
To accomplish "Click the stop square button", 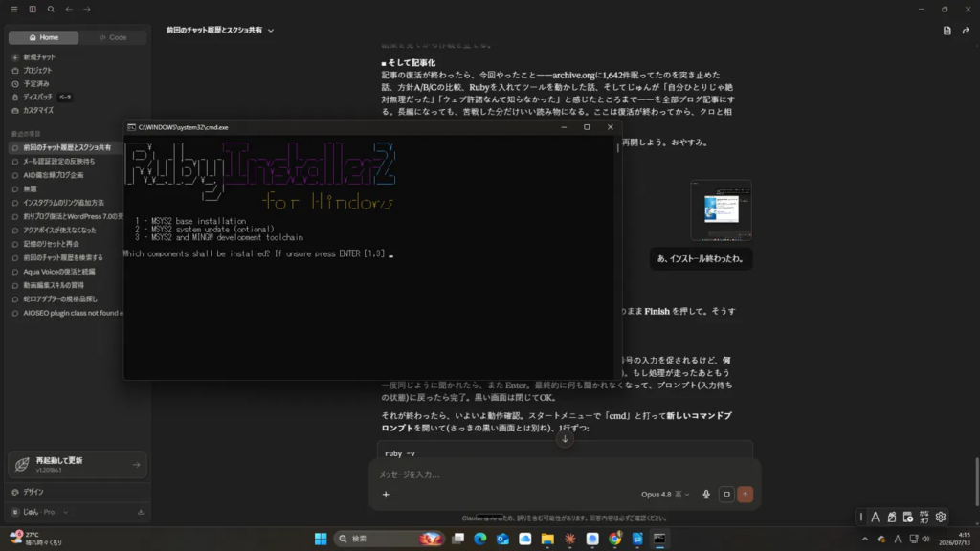I will (726, 495).
